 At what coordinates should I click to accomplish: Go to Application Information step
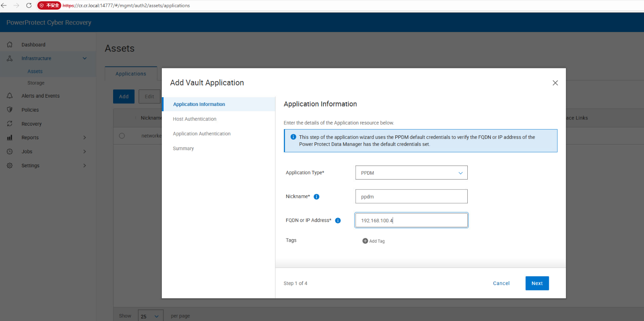(218, 104)
